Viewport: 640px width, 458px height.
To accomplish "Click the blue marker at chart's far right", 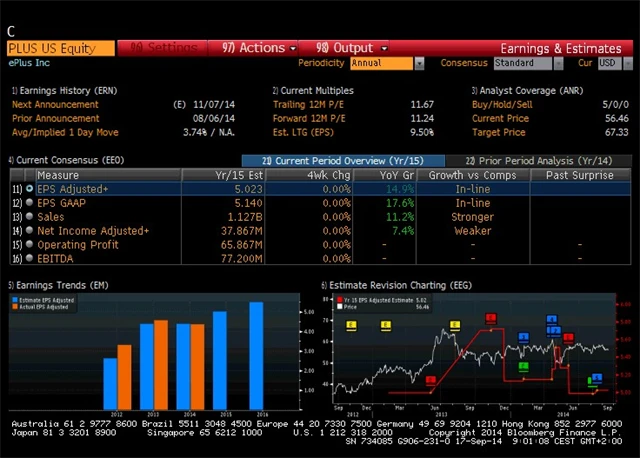I will 597,378.
